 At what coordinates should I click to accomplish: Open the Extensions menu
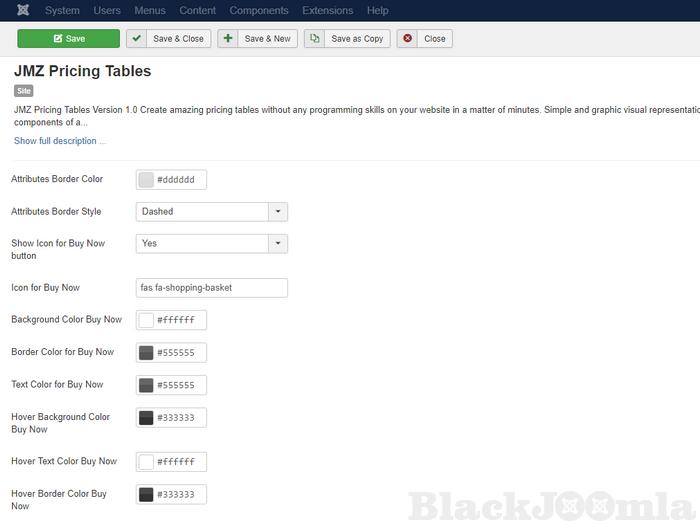[x=327, y=11]
